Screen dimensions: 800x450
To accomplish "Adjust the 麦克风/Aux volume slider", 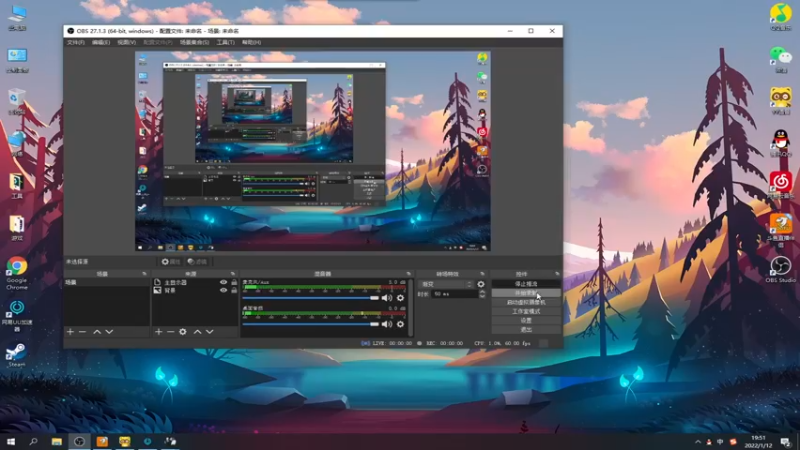I will (311, 298).
